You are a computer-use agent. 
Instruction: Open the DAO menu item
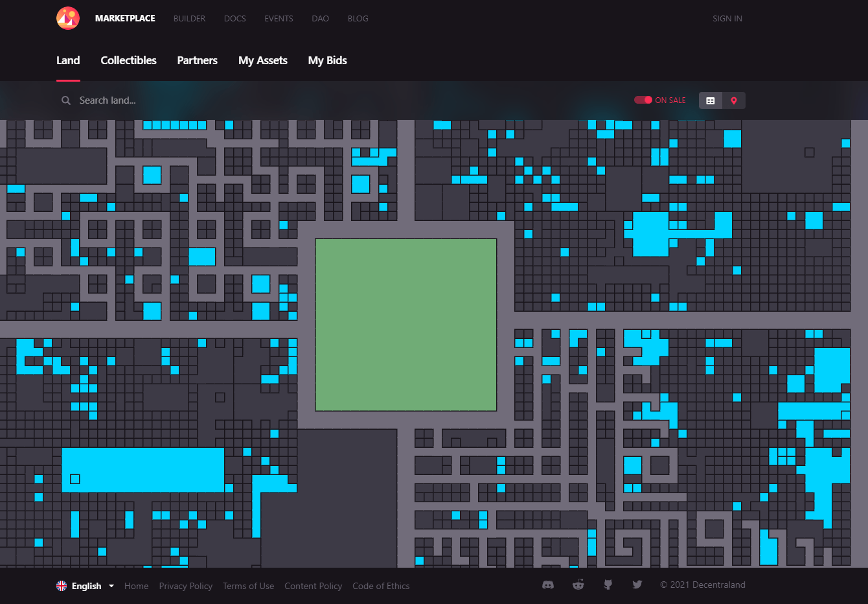click(x=320, y=18)
